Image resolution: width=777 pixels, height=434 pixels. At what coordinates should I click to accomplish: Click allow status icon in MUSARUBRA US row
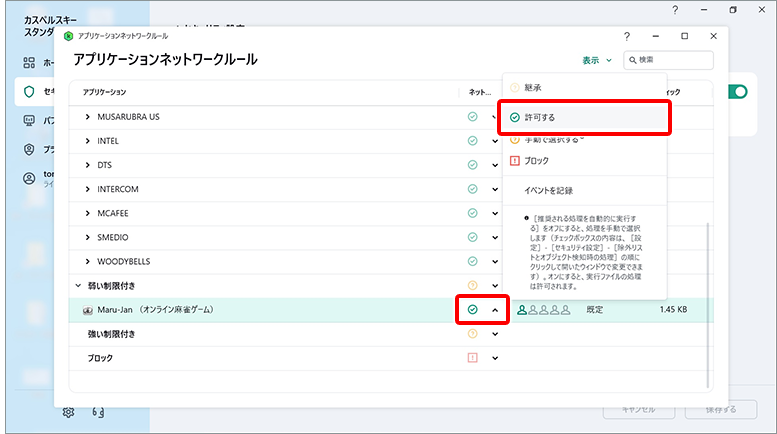[x=473, y=117]
